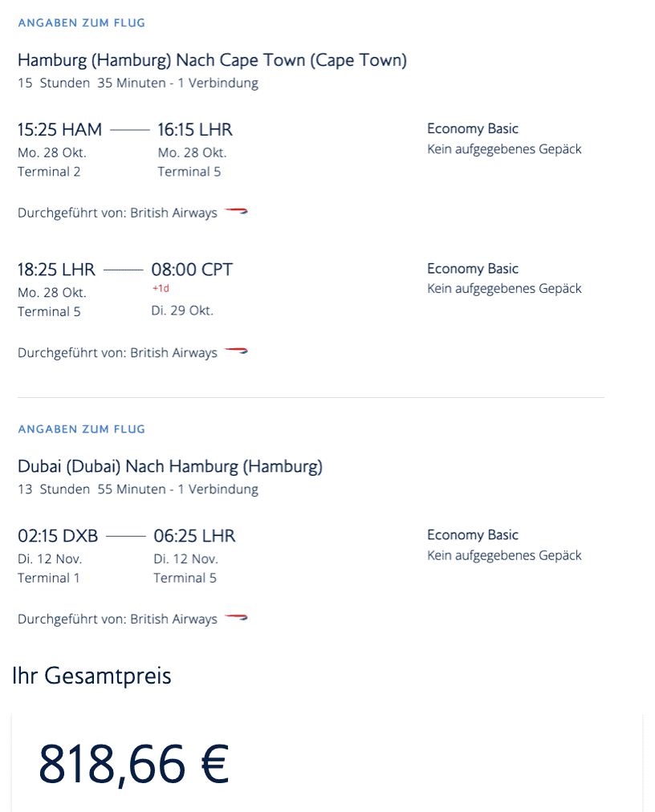Click the 16:15 LHR arrival time
Screen dimensions: 655x812
195,129
